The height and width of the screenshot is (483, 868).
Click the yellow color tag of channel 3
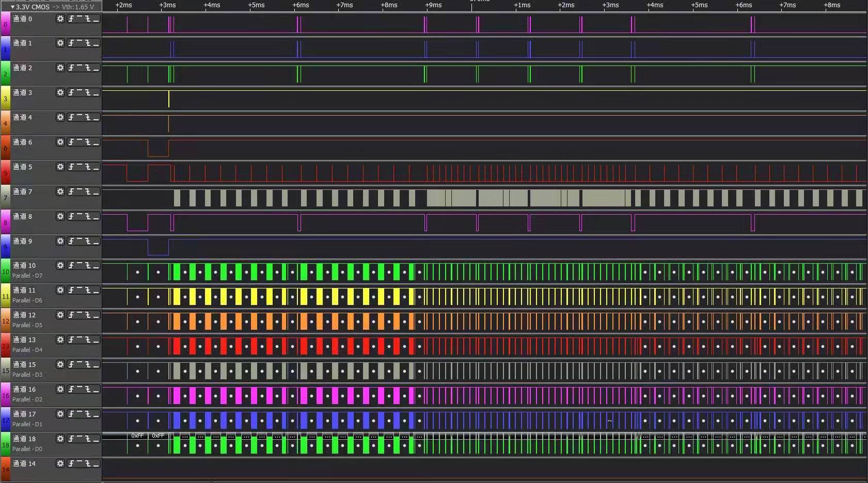pyautogui.click(x=5, y=98)
